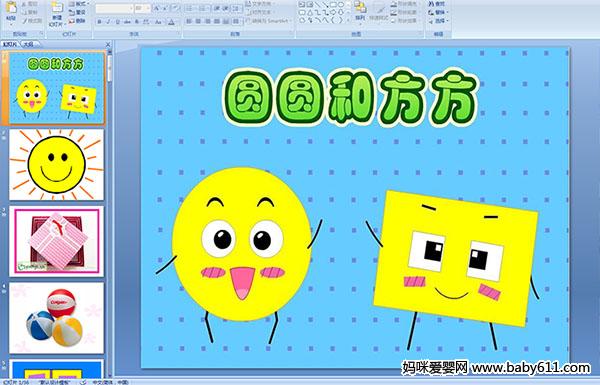
Task: Toggle Underline text formatting
Action: pos(117,22)
